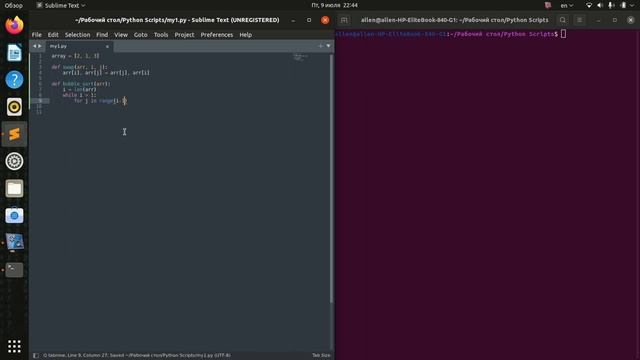Toggle the side bar icon in the status bar
Screen dimensions: 640x360
pyautogui.click(x=36, y=356)
